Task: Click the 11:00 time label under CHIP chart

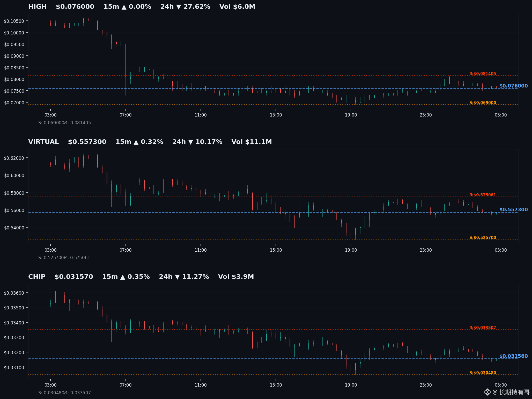Action: pyautogui.click(x=201, y=385)
